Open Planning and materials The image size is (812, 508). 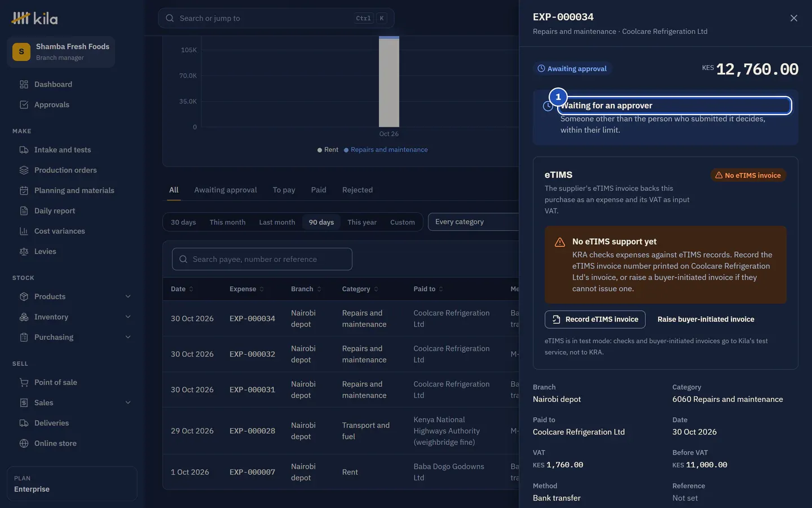click(x=72, y=191)
